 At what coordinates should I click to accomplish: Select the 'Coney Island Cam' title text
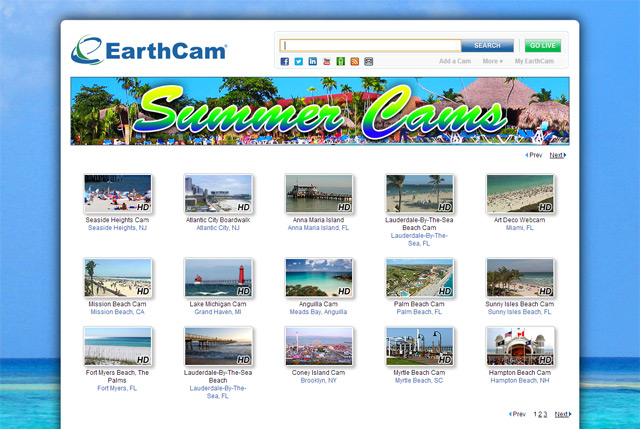(x=318, y=373)
